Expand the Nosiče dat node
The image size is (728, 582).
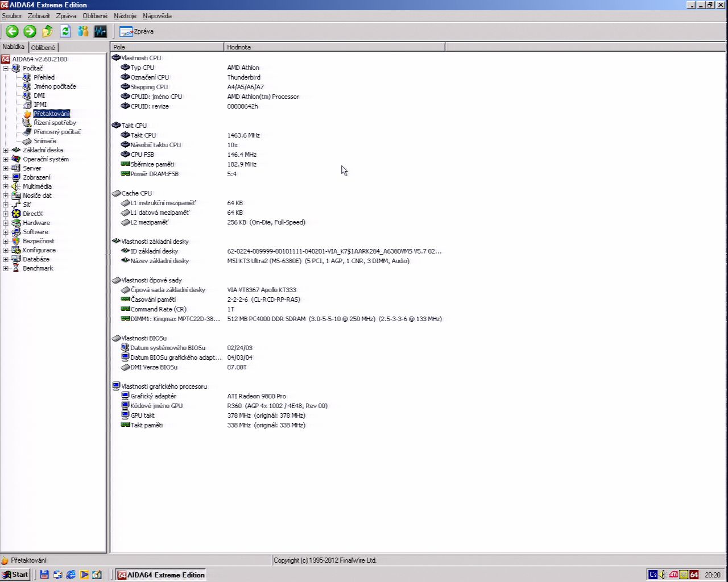(x=6, y=196)
